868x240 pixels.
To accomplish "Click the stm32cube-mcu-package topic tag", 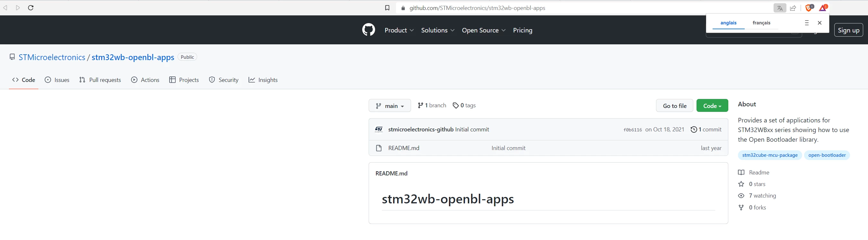I will coord(770,155).
